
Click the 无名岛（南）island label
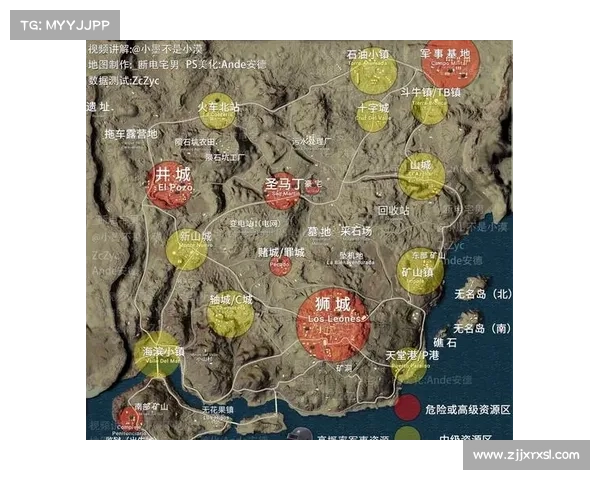click(x=482, y=328)
